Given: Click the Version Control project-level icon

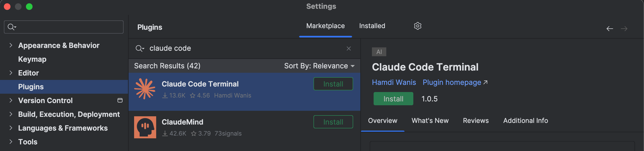Looking at the screenshot, I should [x=120, y=100].
